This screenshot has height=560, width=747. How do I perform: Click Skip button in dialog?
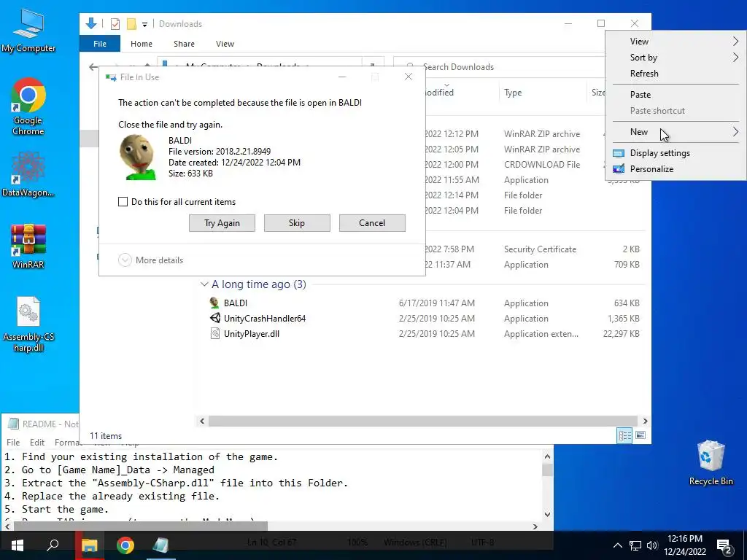click(297, 223)
